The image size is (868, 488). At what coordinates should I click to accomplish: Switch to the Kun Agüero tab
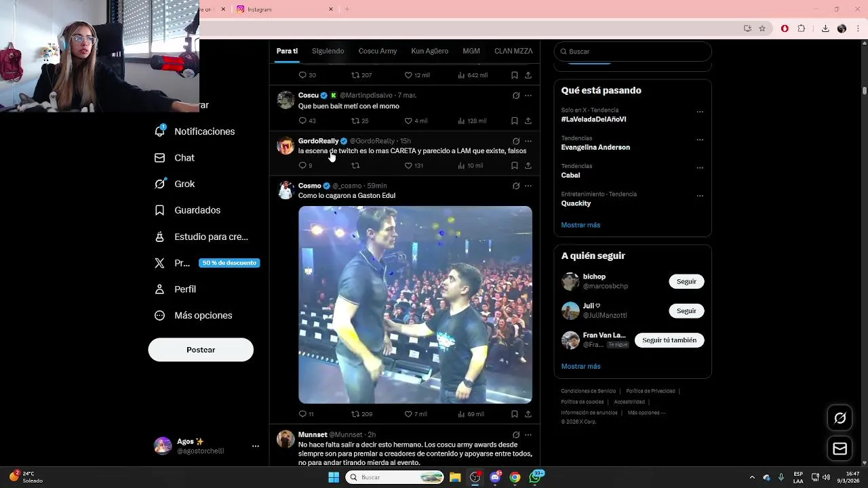pos(430,51)
